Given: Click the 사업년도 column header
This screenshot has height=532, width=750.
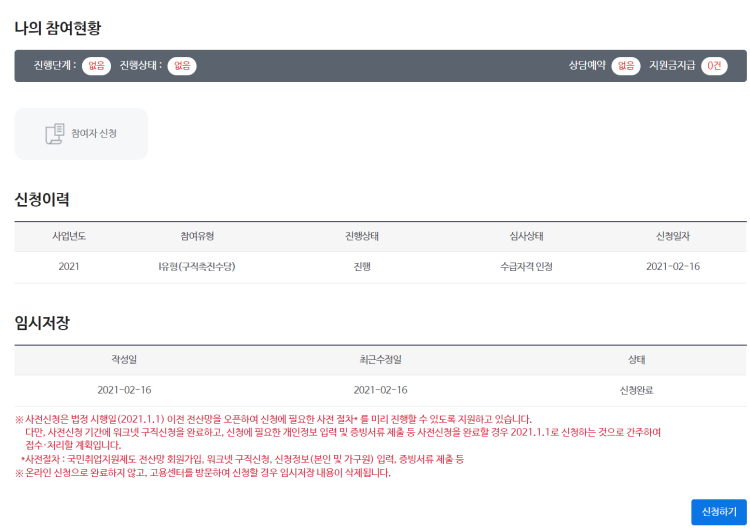Looking at the screenshot, I should [x=69, y=236].
